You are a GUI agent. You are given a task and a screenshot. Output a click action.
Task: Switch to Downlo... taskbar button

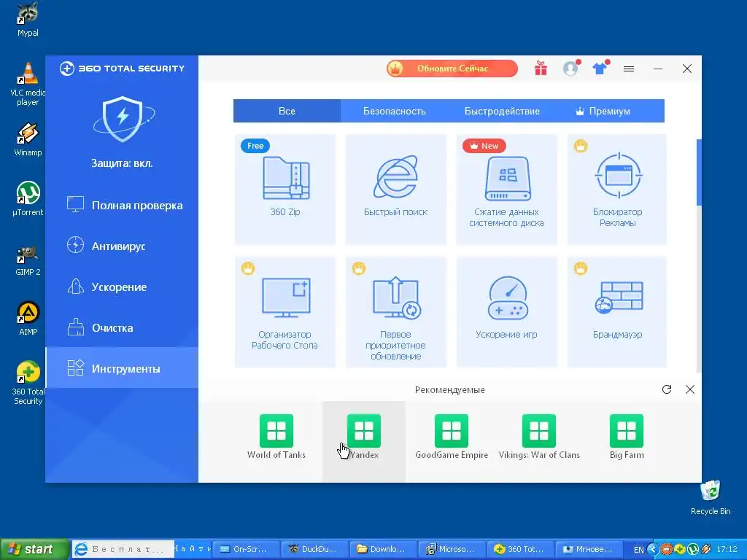[x=382, y=549]
